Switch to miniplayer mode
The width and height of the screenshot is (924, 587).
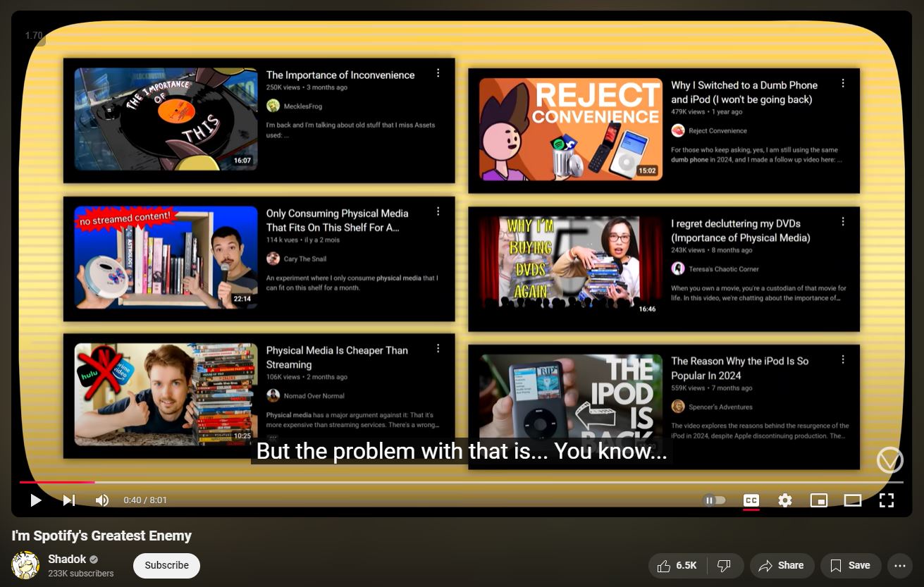[x=819, y=500]
